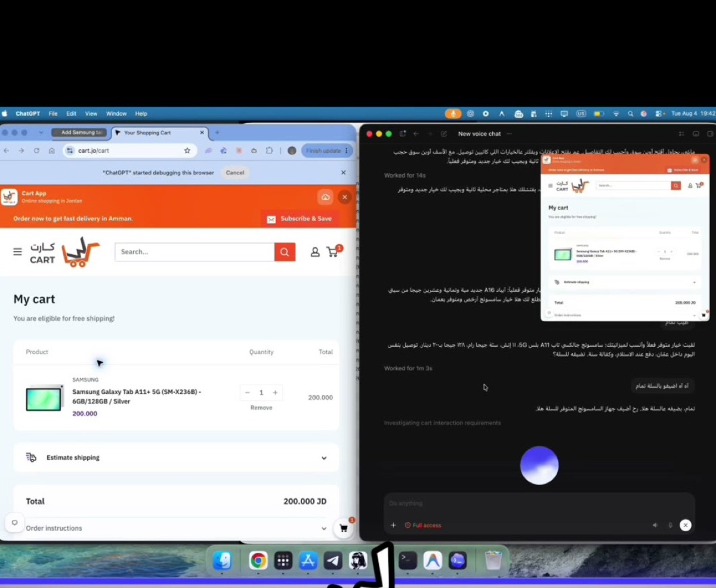
Task: Click the plus attach button in ChatGPT
Action: [x=393, y=525]
